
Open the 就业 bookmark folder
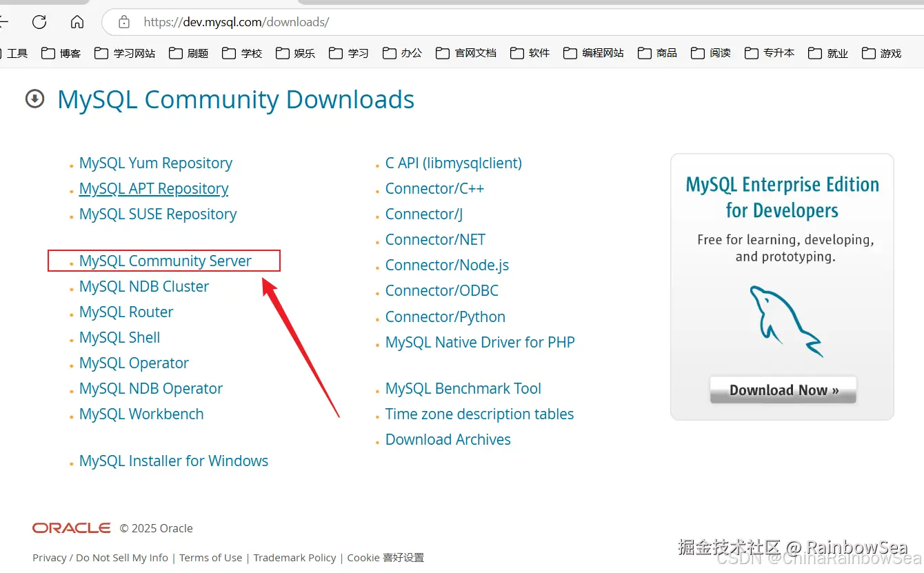tap(828, 53)
